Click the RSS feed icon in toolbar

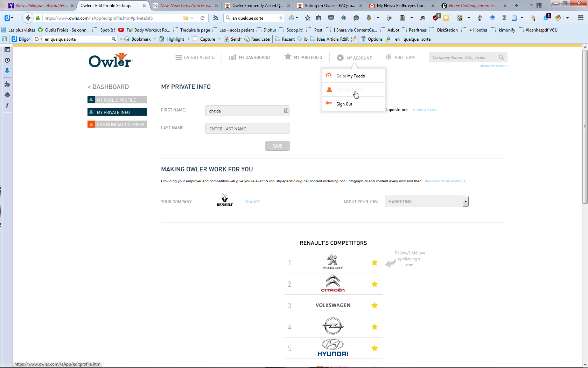point(216,18)
